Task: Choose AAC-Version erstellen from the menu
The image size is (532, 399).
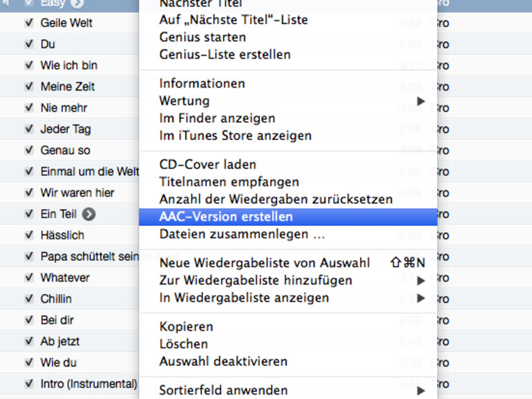Action: click(x=226, y=217)
